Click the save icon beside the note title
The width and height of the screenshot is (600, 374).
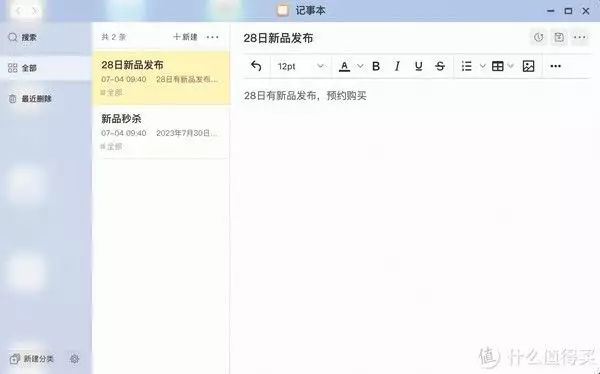(559, 37)
